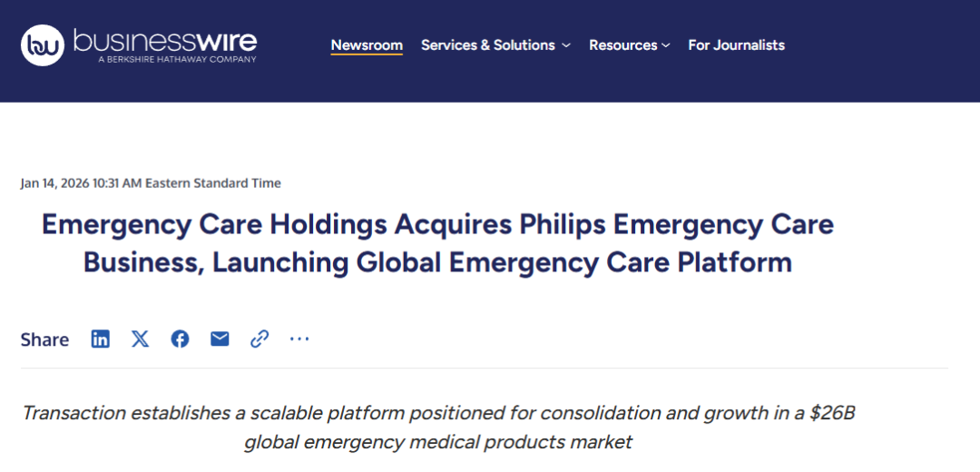
Task: Share article on Facebook
Action: (180, 339)
